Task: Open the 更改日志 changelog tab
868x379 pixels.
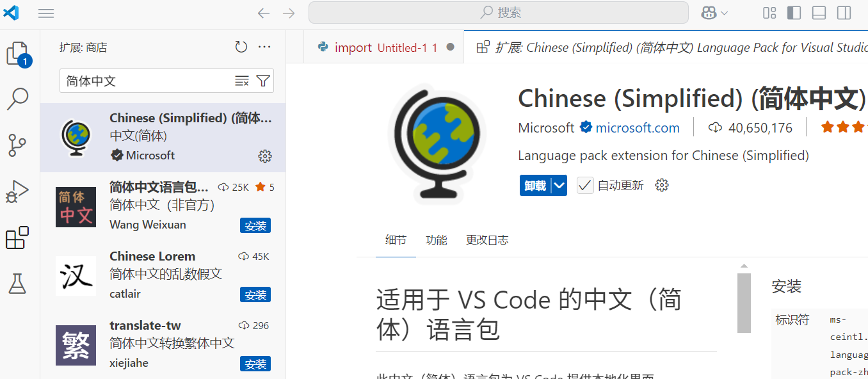Action: (x=487, y=240)
